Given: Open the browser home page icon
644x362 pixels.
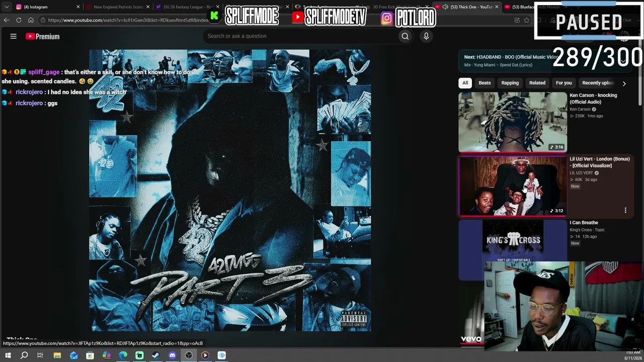Looking at the screenshot, I should (31, 20).
